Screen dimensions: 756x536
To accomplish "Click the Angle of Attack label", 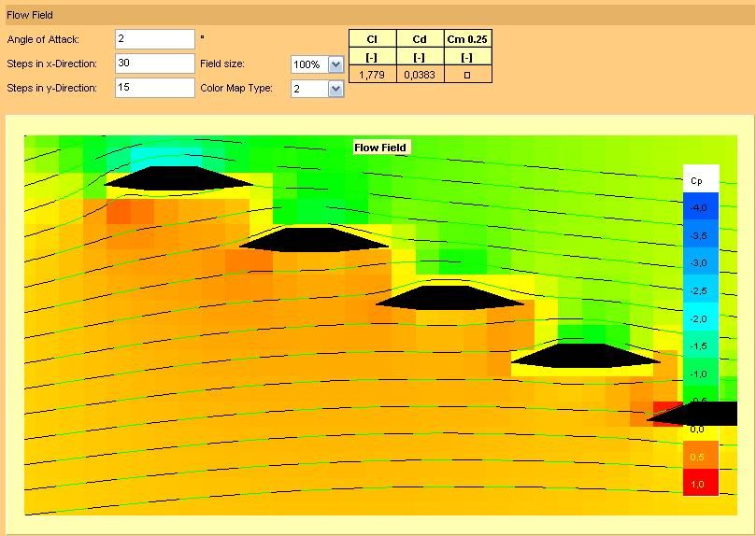I will click(x=43, y=39).
